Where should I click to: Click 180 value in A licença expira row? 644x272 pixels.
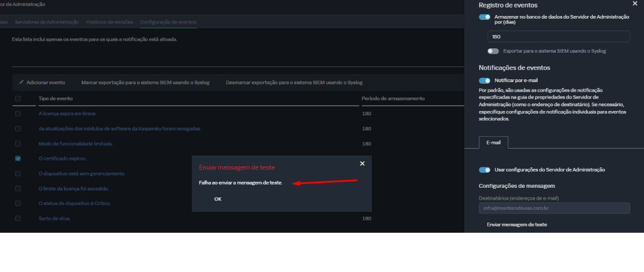[367, 114]
